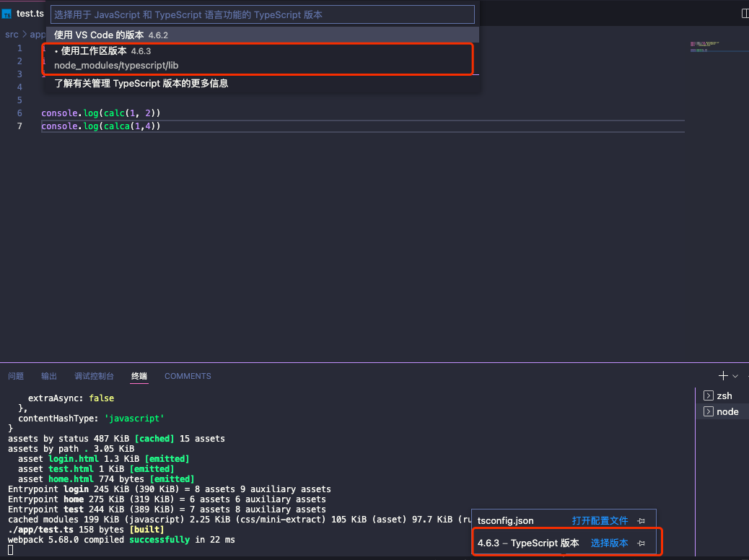Click test.html in terminal output

(71, 469)
